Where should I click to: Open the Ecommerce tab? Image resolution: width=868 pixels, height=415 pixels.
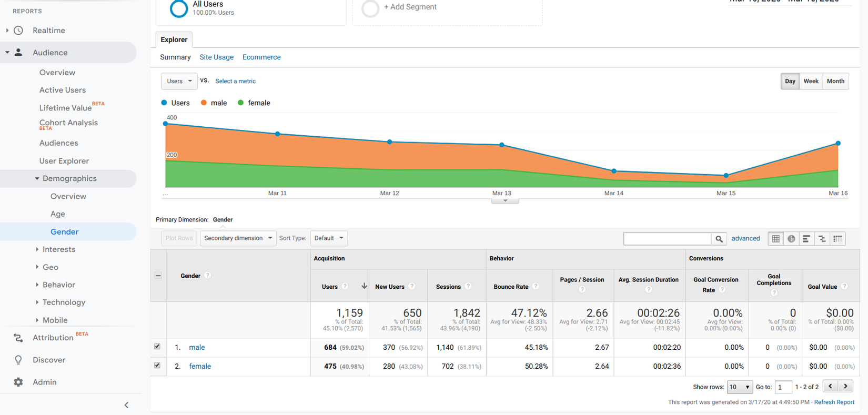(x=261, y=57)
